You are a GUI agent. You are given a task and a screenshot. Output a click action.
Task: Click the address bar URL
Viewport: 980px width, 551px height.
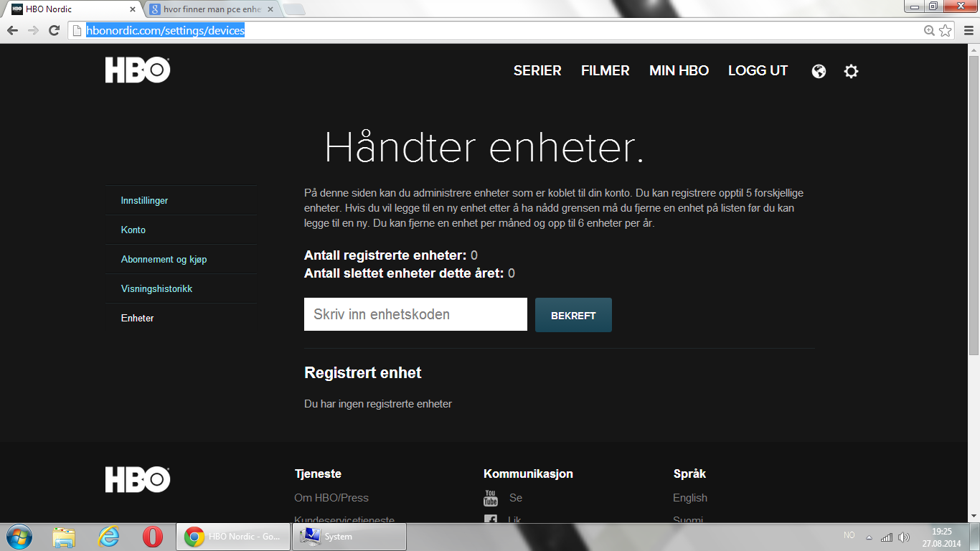pyautogui.click(x=166, y=30)
